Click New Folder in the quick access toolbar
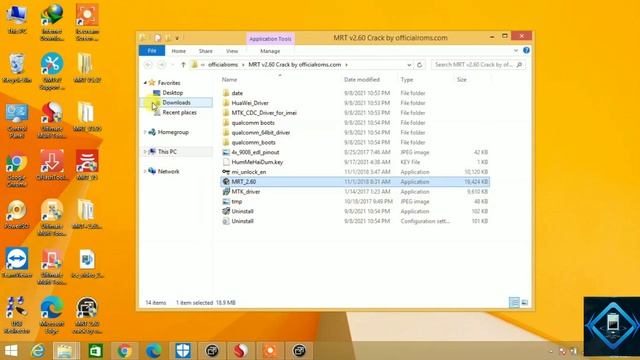This screenshot has height=360, width=640. (x=168, y=38)
